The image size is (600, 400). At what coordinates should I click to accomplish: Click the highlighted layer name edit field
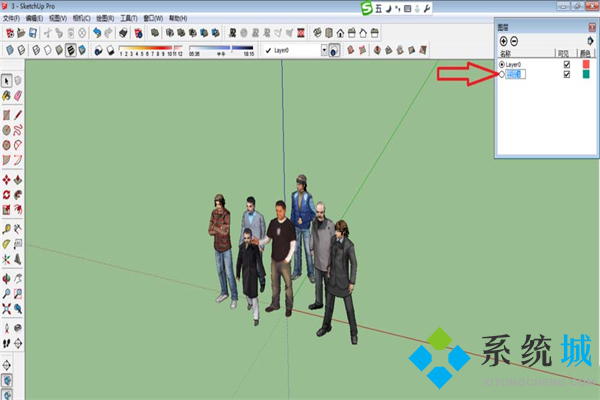coord(515,74)
